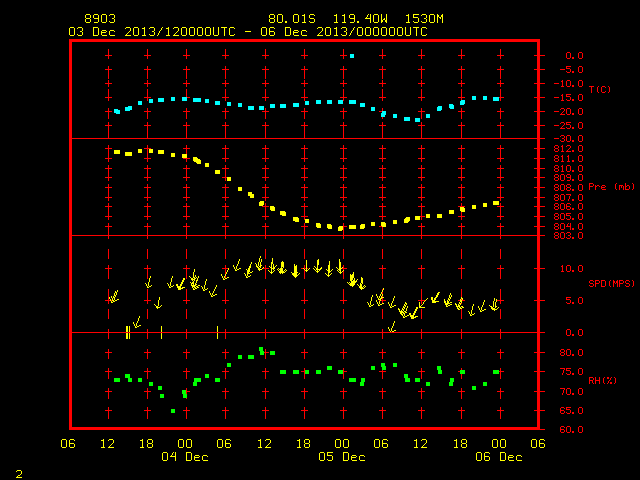Select the Pre (mb) pressure axis label
The width and height of the screenshot is (640, 480).
(611, 187)
